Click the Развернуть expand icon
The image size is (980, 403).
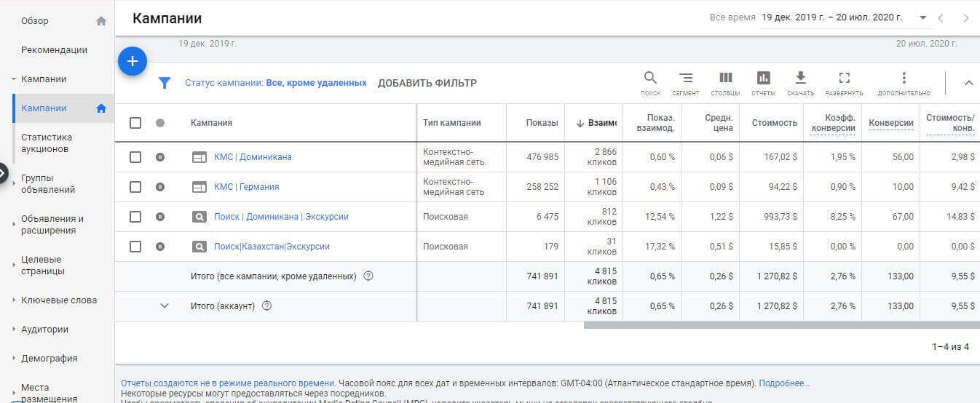[x=844, y=79]
